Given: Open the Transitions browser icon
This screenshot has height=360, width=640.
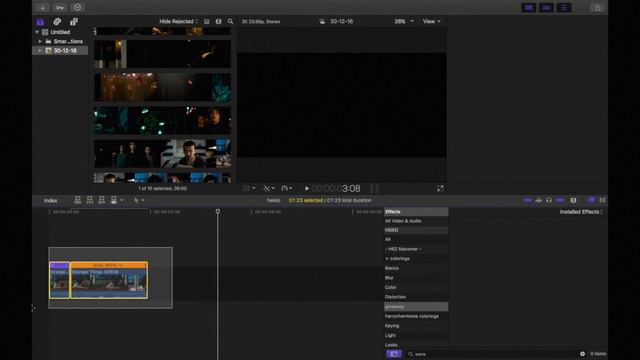Looking at the screenshot, I should point(602,200).
